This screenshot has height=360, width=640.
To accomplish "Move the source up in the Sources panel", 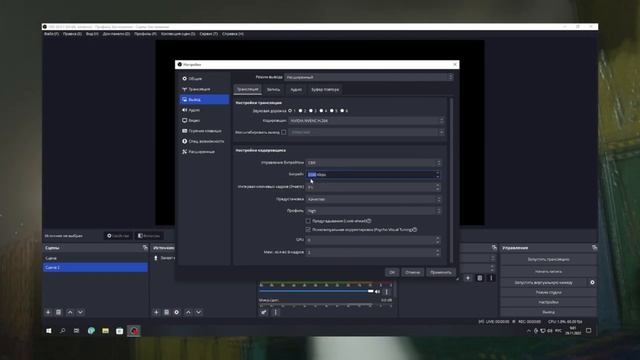I will (188, 312).
